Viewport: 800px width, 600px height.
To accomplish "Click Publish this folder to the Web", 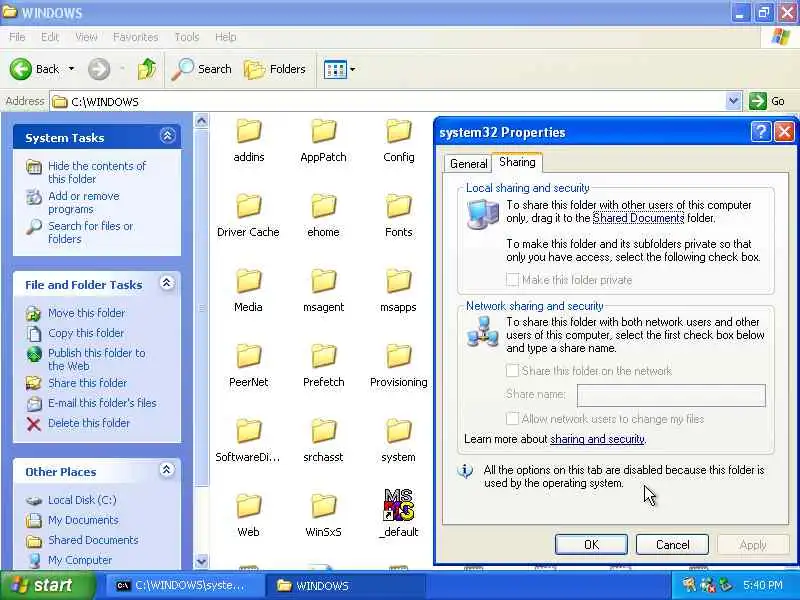I will pyautogui.click(x=96, y=359).
